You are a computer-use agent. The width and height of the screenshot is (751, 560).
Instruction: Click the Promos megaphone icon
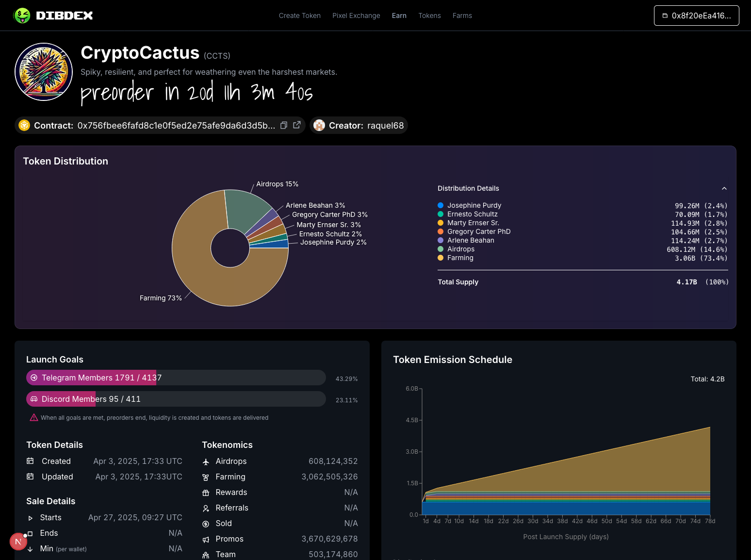point(206,539)
